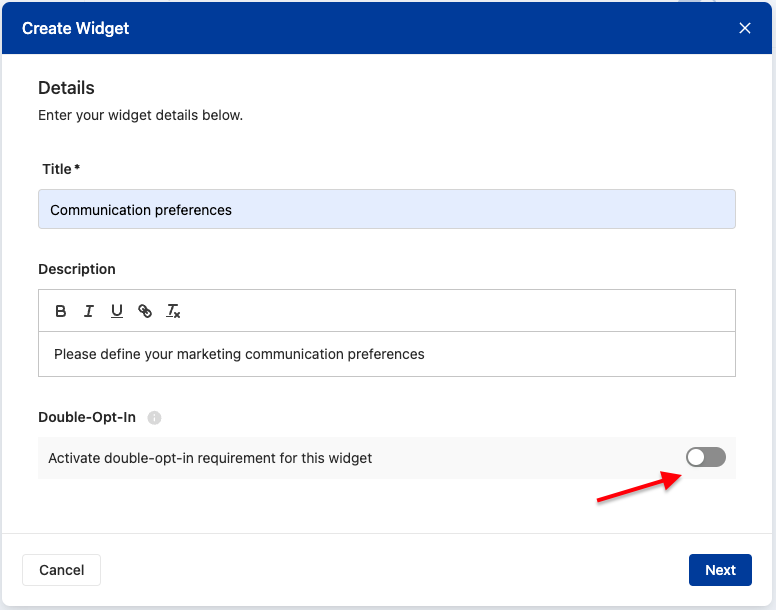This screenshot has height=610, width=776.
Task: Apply underline formatting in Description toolbar
Action: (x=117, y=311)
